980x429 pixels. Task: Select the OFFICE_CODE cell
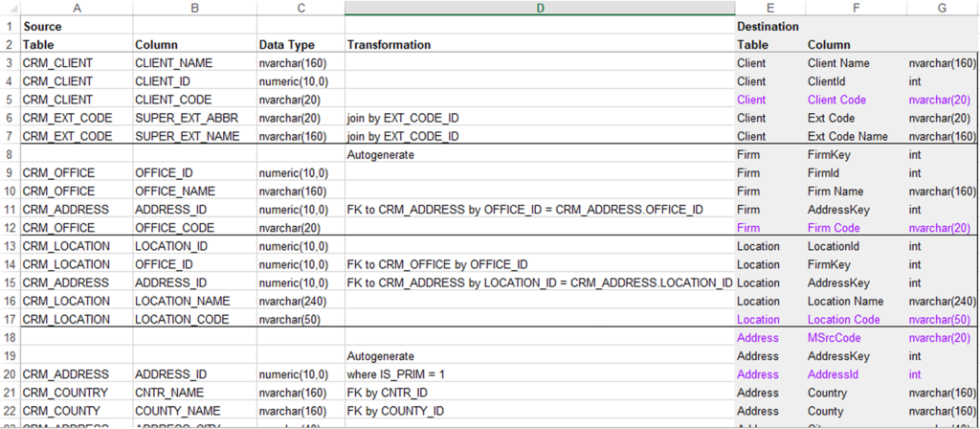click(x=194, y=228)
